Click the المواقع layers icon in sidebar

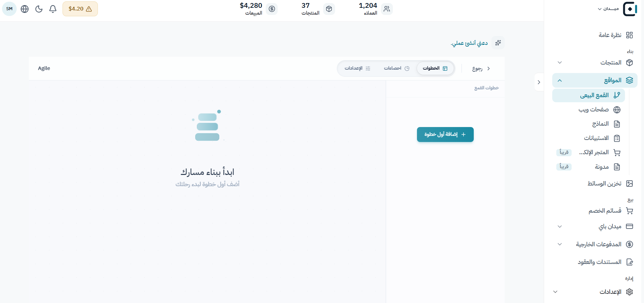[629, 81]
